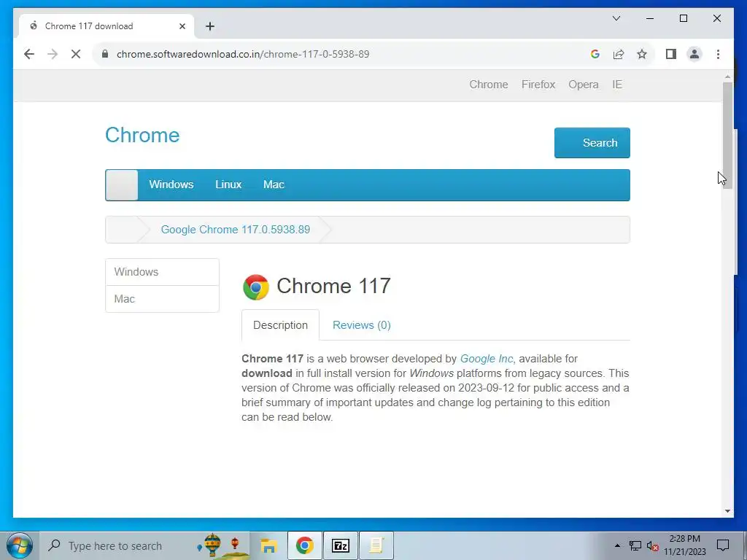The image size is (747, 560).
Task: Choose Mac in the sidebar list
Action: (162, 299)
